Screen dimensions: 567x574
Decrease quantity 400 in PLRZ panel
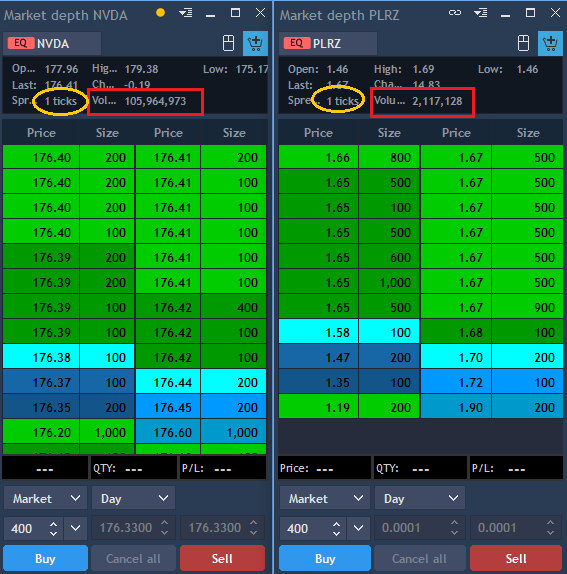(x=336, y=533)
